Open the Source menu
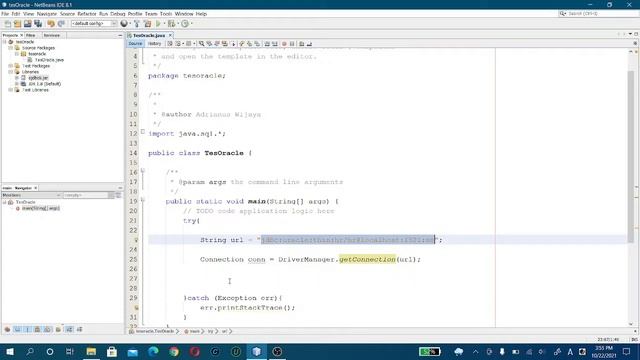 pos(67,13)
